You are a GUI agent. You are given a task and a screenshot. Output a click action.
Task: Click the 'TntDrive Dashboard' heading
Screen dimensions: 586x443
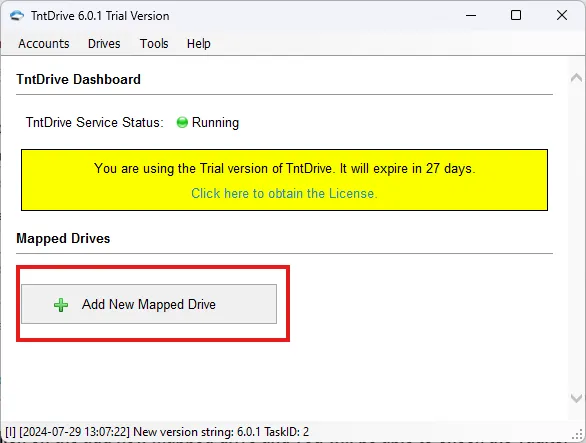[x=78, y=79]
